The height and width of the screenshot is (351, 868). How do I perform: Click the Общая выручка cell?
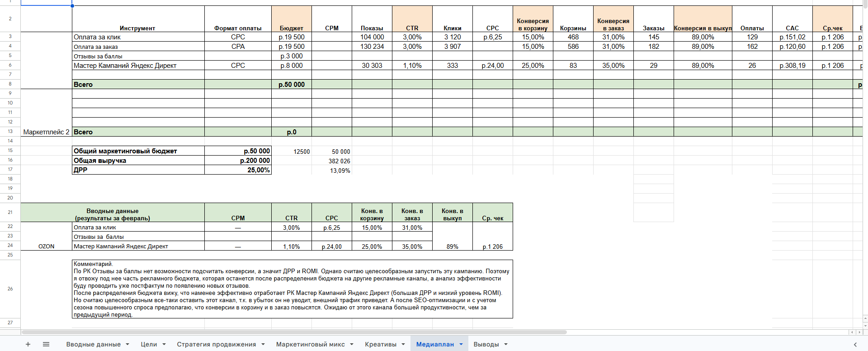point(138,161)
